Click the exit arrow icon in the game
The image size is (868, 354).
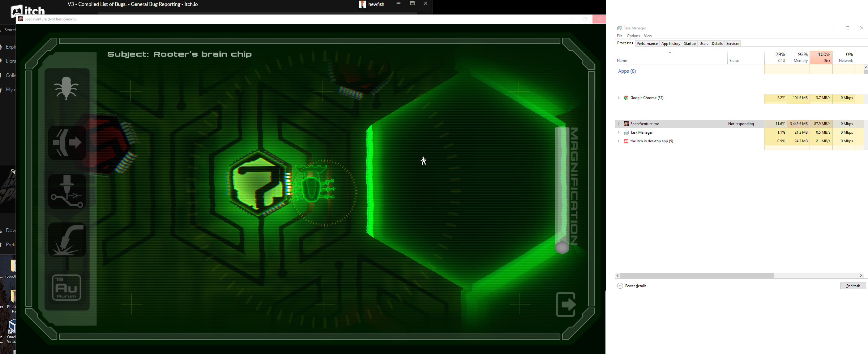tap(566, 304)
